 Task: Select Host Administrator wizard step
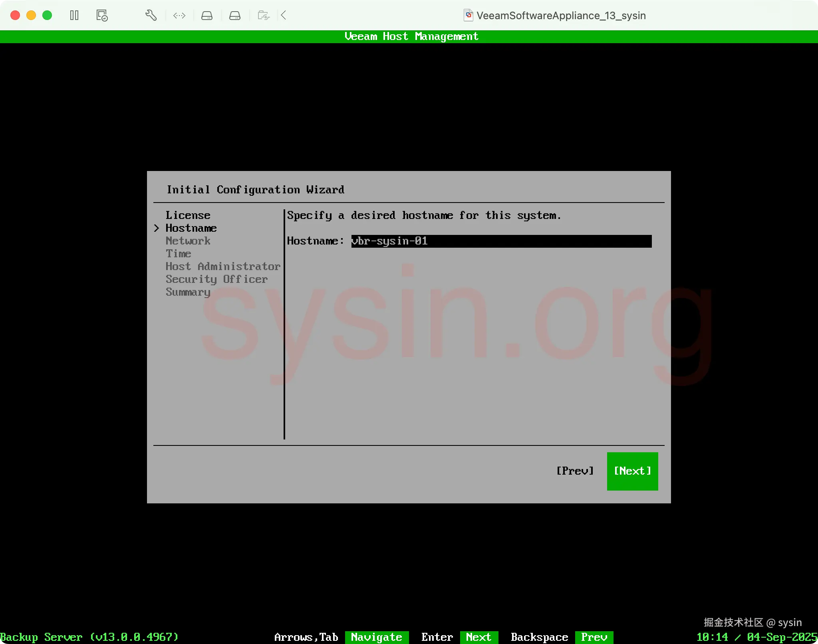click(x=223, y=266)
